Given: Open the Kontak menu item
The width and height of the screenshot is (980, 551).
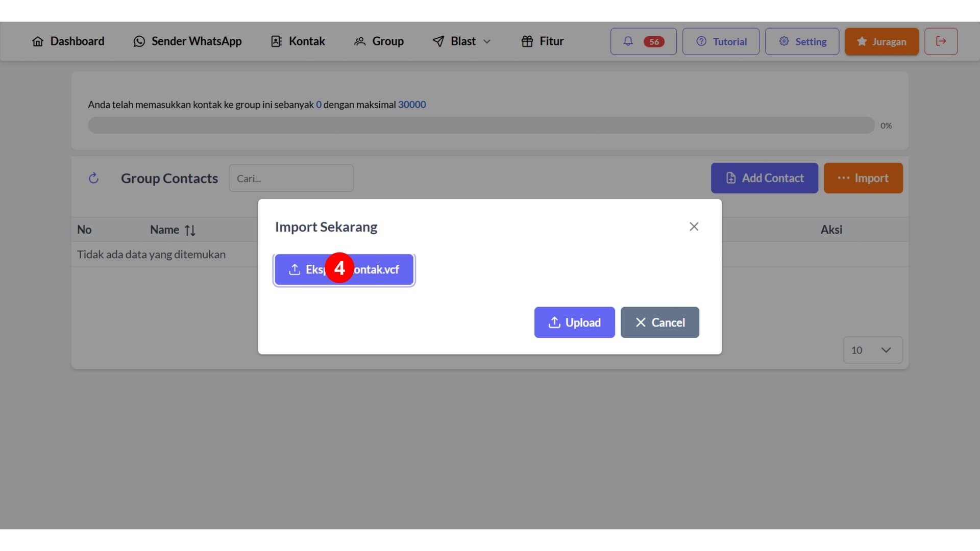Looking at the screenshot, I should coord(298,41).
